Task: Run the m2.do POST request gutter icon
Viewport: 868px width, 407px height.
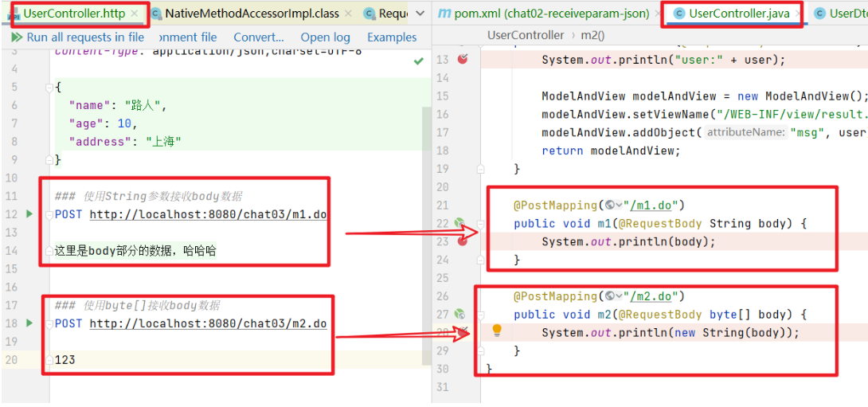Action: pyautogui.click(x=30, y=323)
